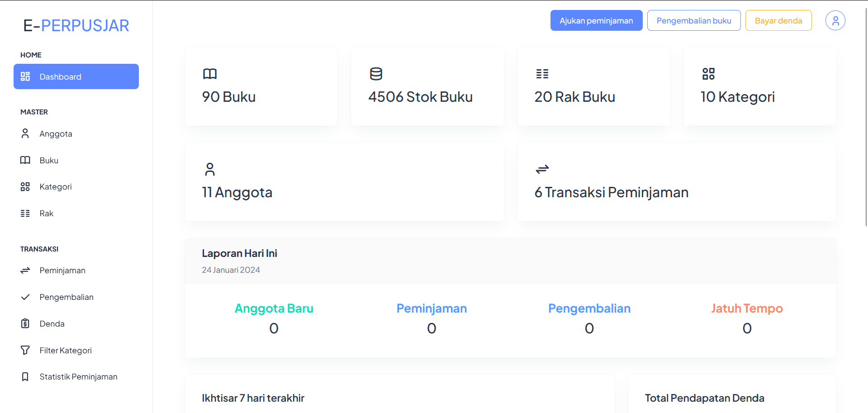Click the shelf list icon above Rak Buku

542,74
